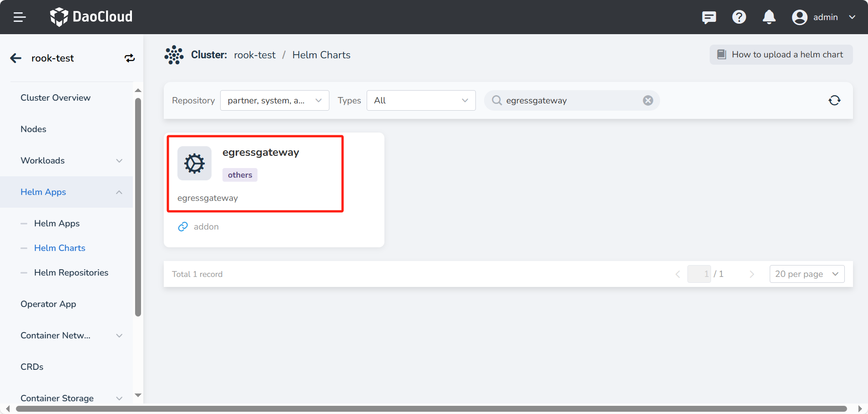Open the notifications bell icon
The width and height of the screenshot is (868, 414).
pos(768,17)
